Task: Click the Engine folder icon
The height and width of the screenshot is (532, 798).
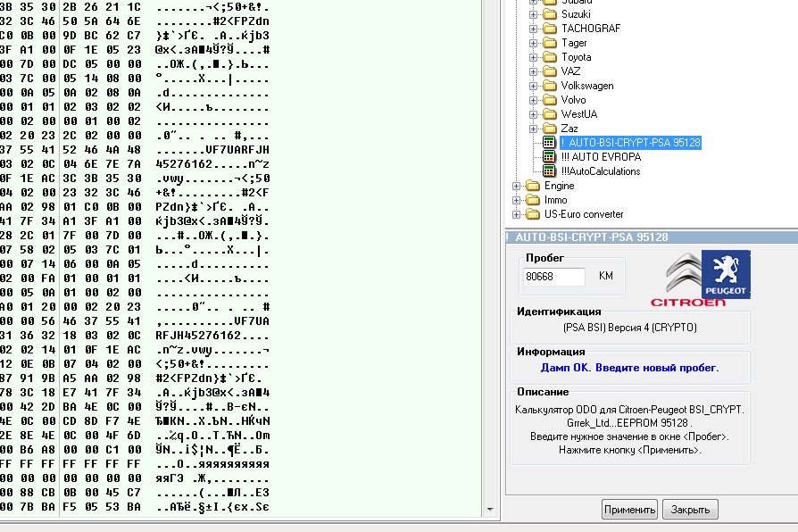Action: tap(532, 186)
